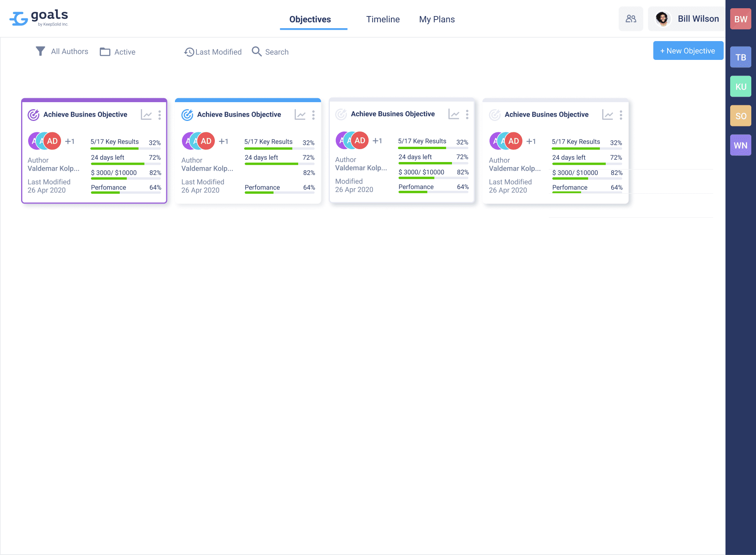Click the team members icon near search bar
The image size is (756, 555).
coord(630,19)
